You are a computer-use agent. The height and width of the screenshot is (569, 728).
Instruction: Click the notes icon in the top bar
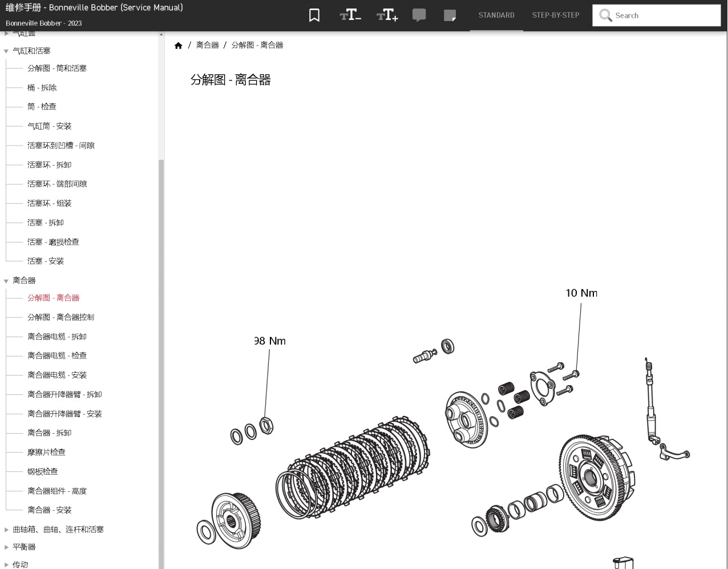tap(450, 15)
